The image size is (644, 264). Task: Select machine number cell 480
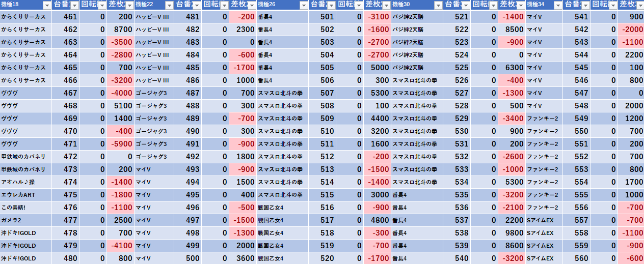(x=66, y=258)
